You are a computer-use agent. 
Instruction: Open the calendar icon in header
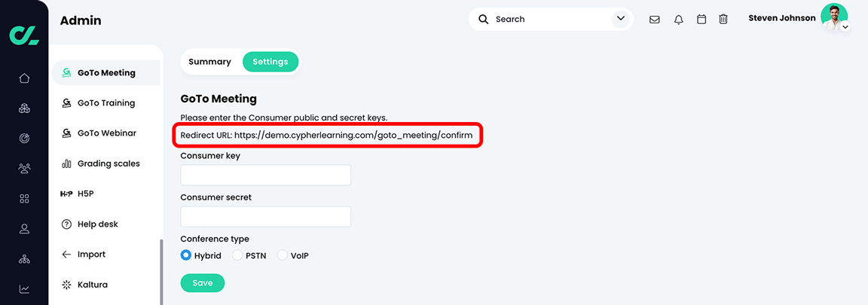click(x=701, y=20)
